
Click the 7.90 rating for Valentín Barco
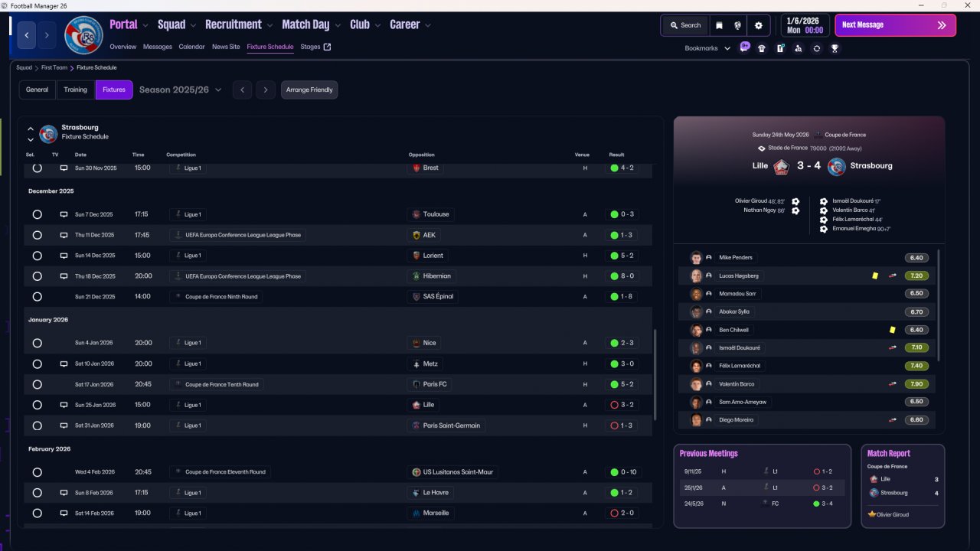point(916,384)
